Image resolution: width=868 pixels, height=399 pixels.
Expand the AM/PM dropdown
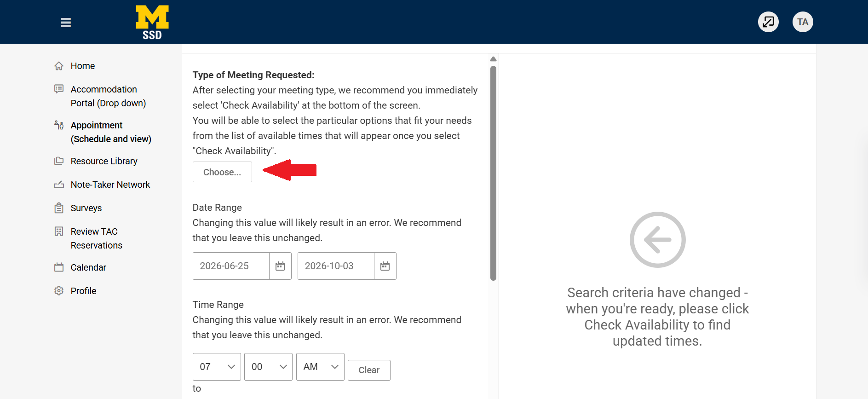coord(320,367)
